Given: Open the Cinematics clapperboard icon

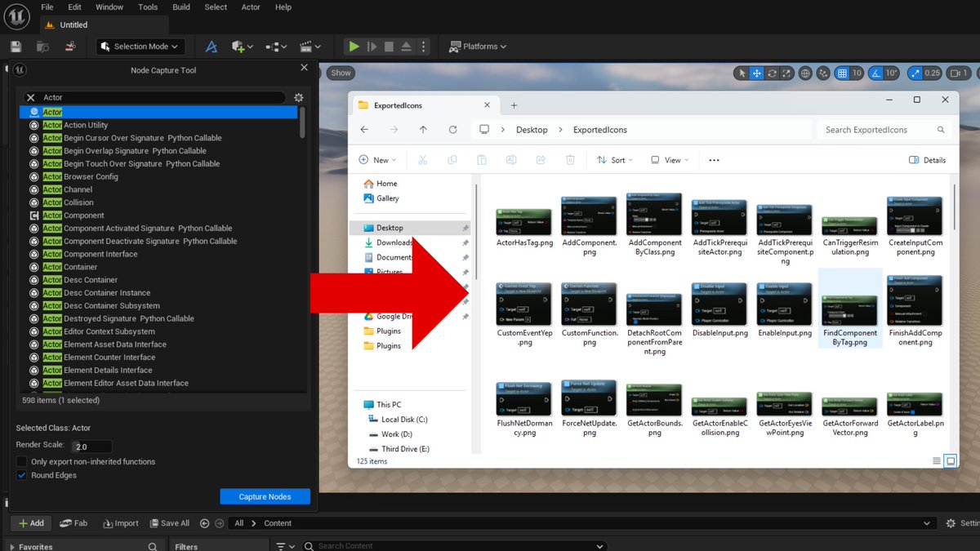Looking at the screenshot, I should [x=308, y=47].
